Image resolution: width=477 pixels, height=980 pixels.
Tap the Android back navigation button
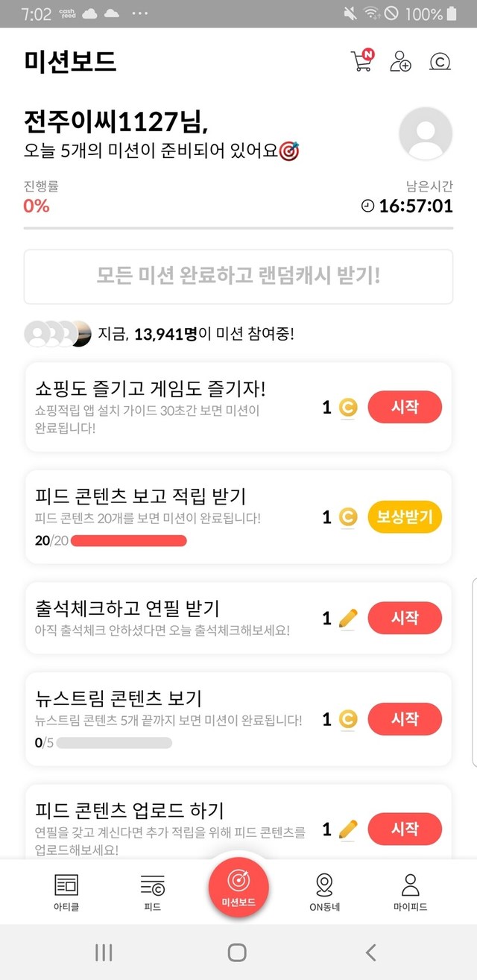click(x=370, y=952)
